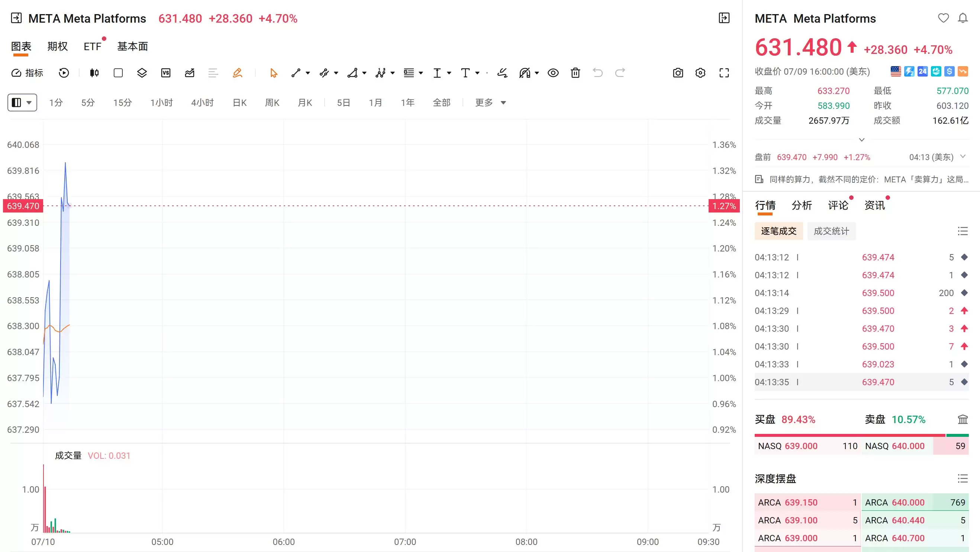Click the undo arrow

(598, 72)
